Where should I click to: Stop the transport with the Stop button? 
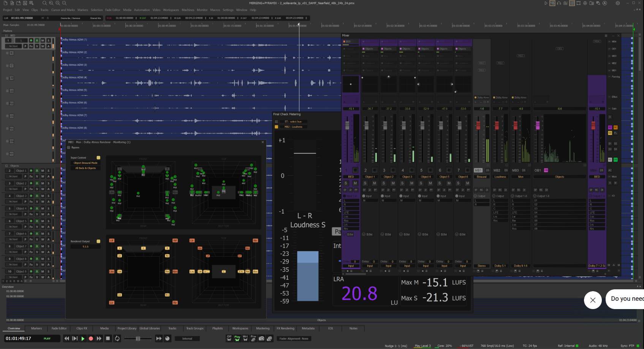[x=108, y=338]
